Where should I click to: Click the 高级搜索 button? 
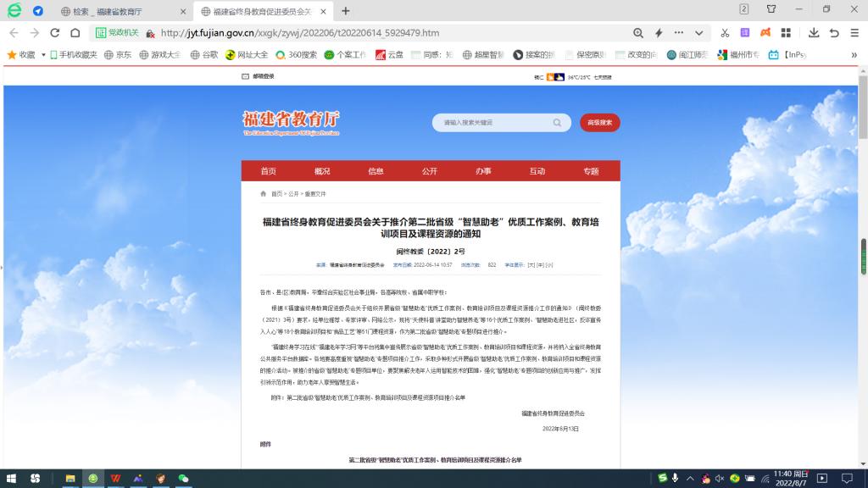click(x=599, y=122)
